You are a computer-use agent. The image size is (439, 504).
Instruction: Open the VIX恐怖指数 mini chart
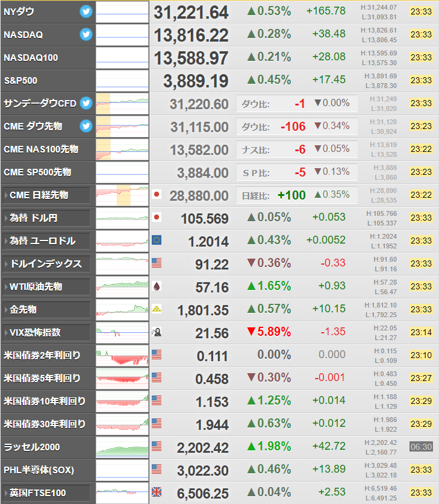point(122,332)
